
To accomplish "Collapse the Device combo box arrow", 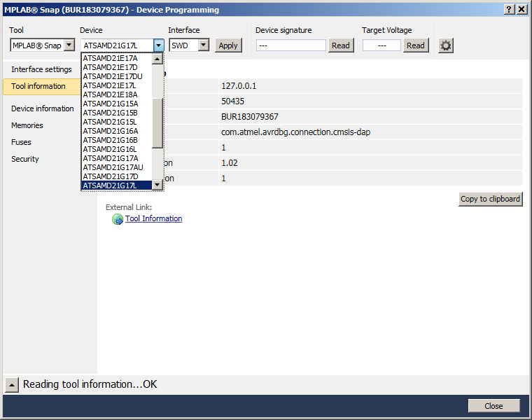I will 158,45.
